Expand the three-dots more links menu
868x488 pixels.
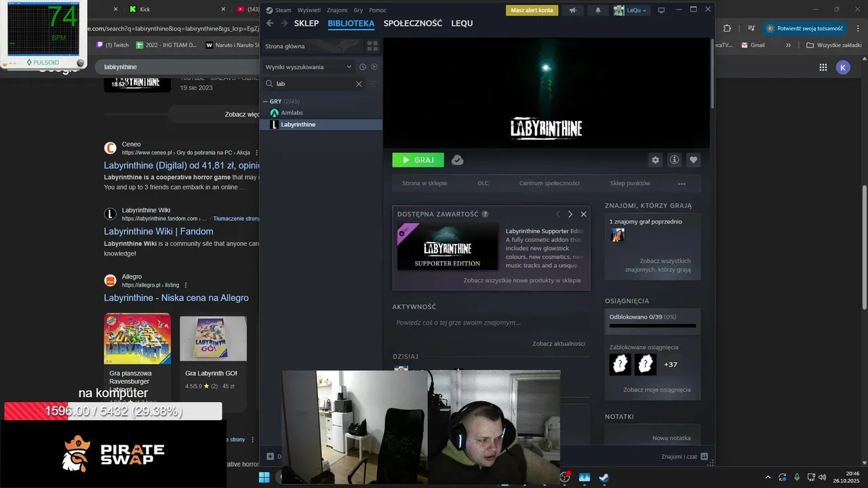tap(682, 184)
